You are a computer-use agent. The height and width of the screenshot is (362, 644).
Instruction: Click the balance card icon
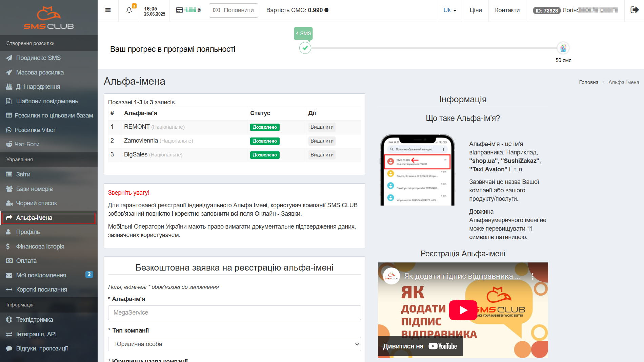(179, 10)
